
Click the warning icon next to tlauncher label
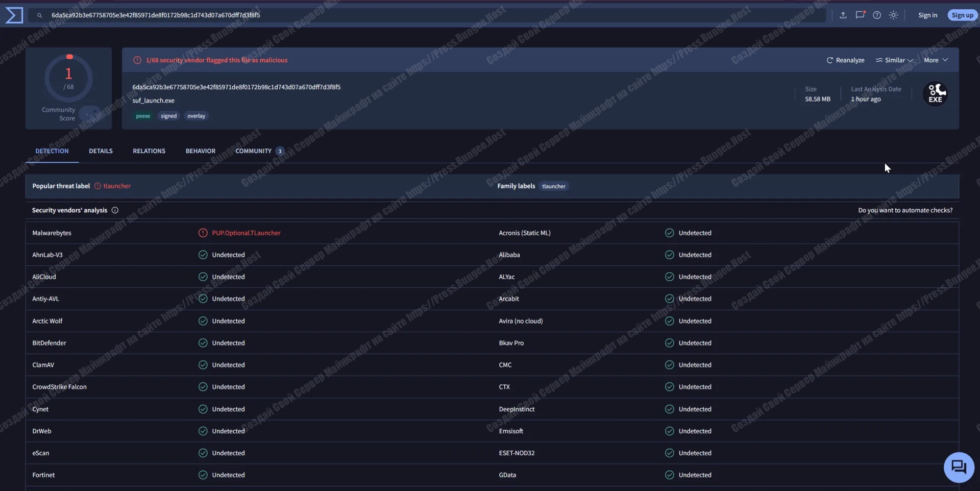tap(97, 186)
